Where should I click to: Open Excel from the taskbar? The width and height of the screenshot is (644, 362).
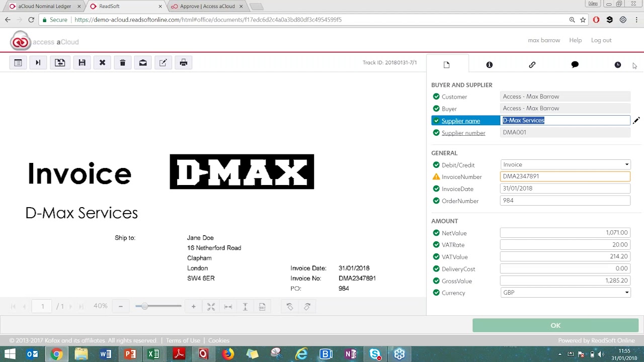point(153,354)
